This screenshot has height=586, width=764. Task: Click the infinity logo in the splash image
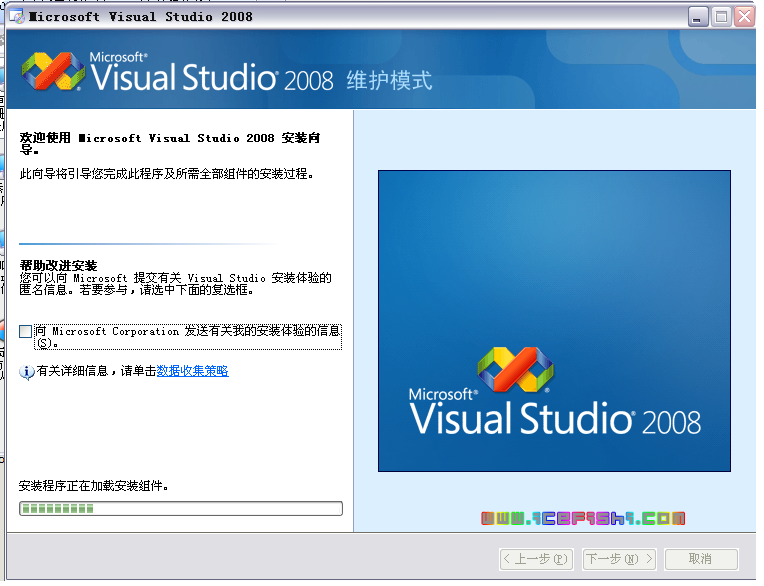[516, 370]
